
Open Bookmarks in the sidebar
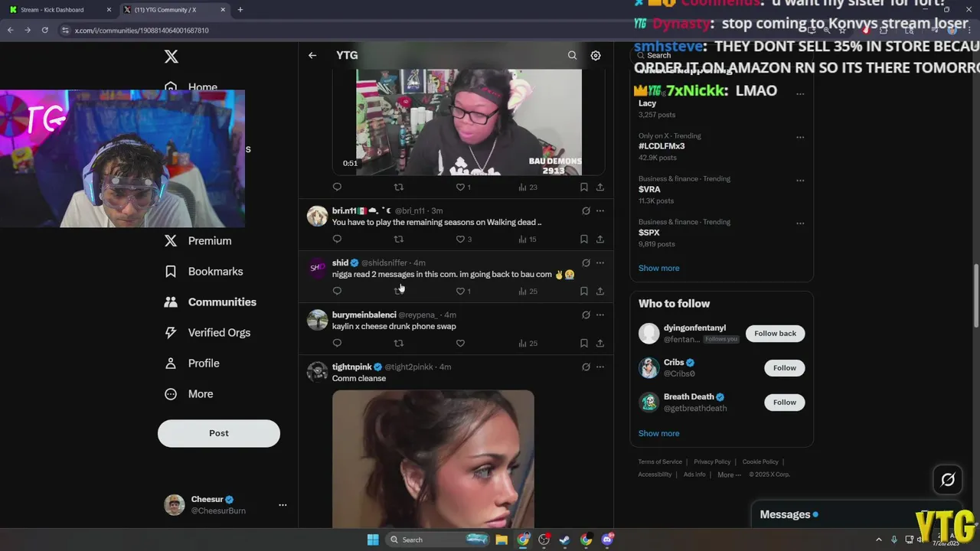204,271
